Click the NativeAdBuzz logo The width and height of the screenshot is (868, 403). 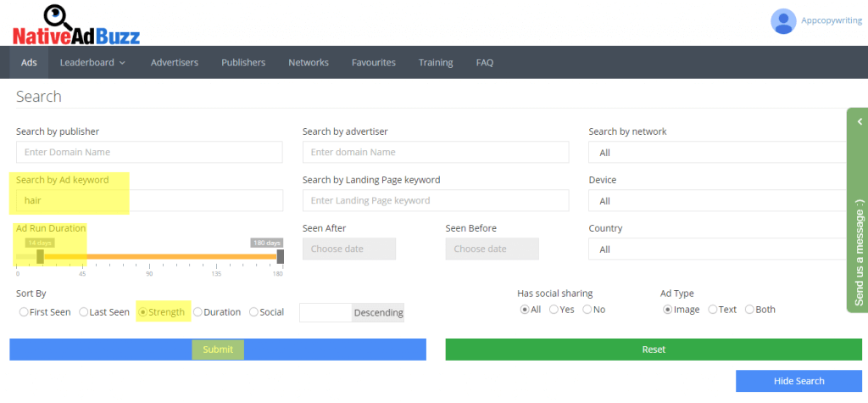[x=75, y=25]
